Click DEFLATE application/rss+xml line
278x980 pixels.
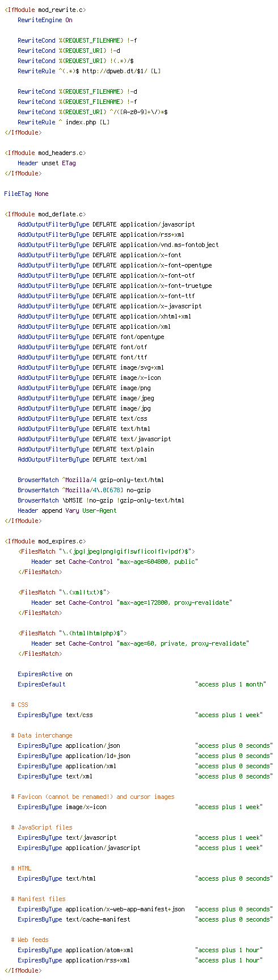click(x=101, y=234)
